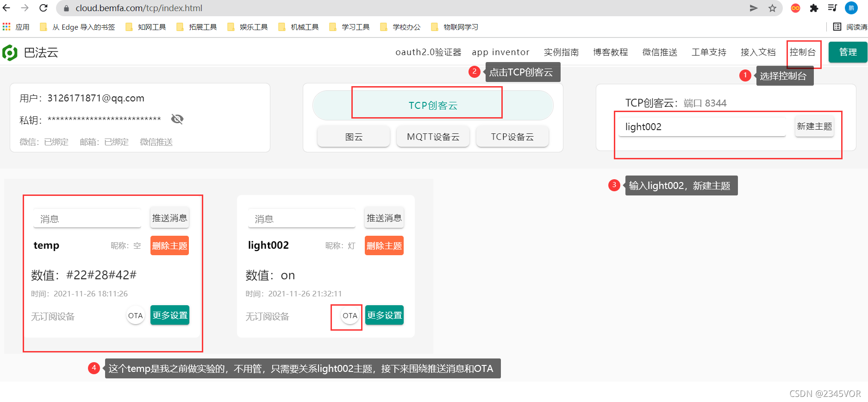This screenshot has width=868, height=402.
Task: Go forward with the browser forward arrow
Action: (x=25, y=8)
